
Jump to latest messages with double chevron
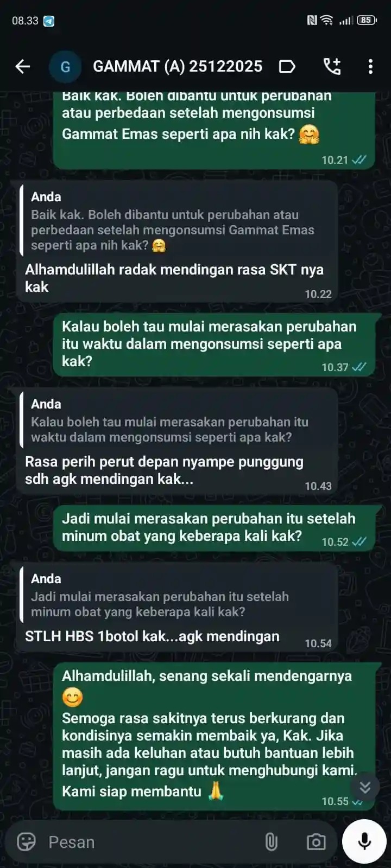[365, 787]
